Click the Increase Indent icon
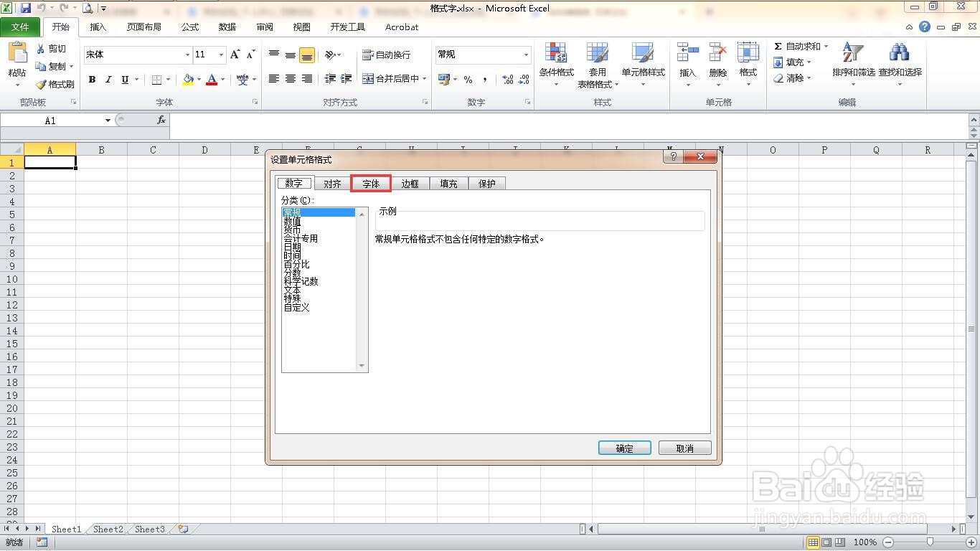 (347, 79)
